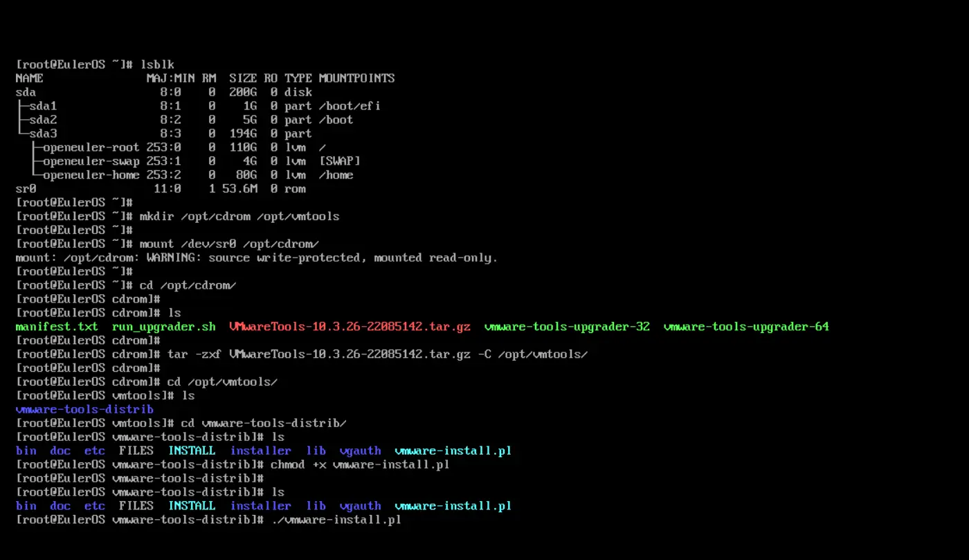Click the sr0 rom device name

coord(26,189)
